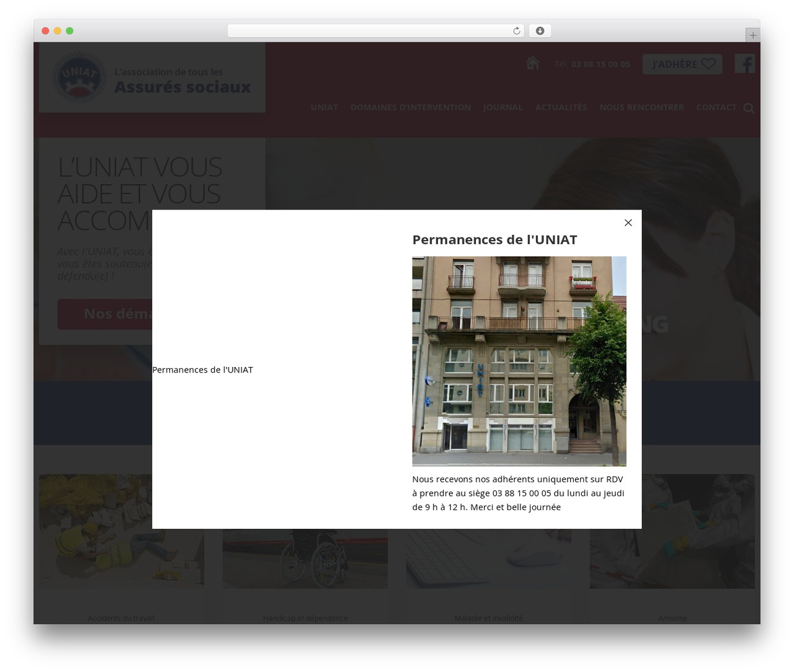Viewport: 794px width, 672px height.
Task: Click the browser address bar
Action: coord(375,31)
